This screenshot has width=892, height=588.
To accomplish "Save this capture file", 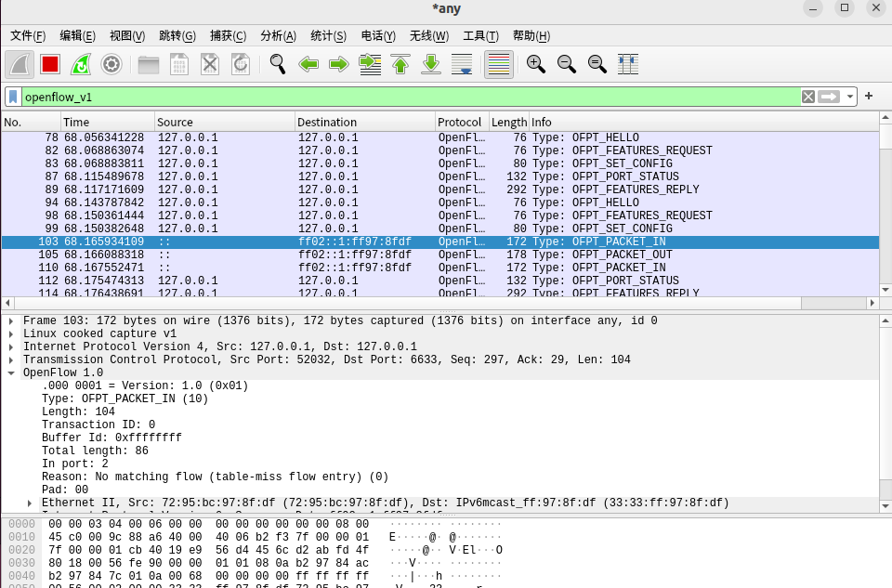I will point(179,64).
